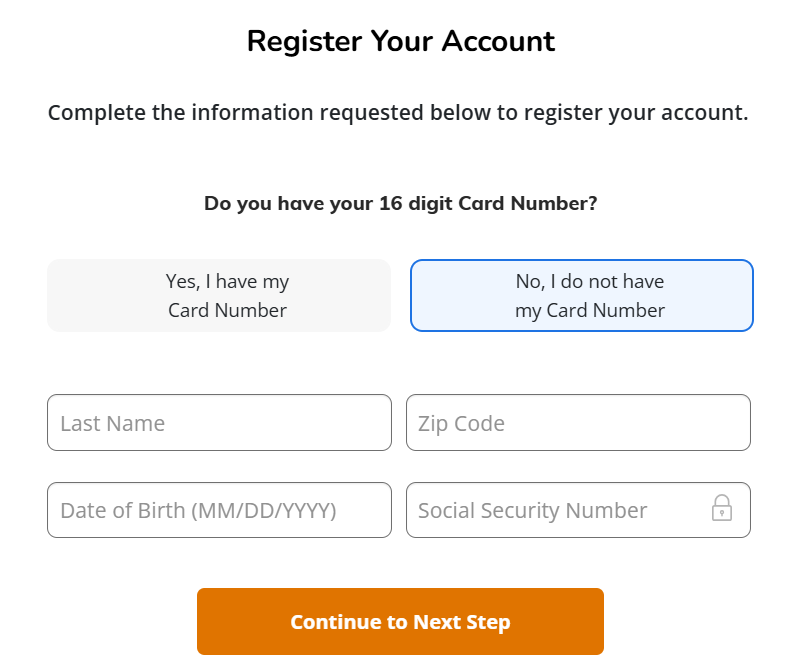
Task: Click the Last Name placeholder text
Action: pyautogui.click(x=113, y=423)
